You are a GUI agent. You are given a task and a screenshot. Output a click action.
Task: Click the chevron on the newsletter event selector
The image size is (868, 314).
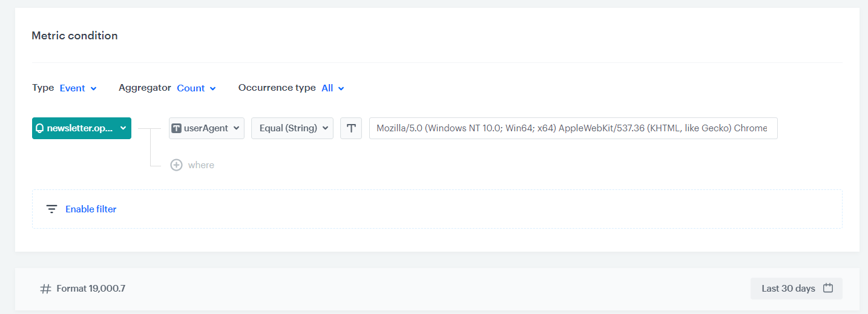click(123, 128)
